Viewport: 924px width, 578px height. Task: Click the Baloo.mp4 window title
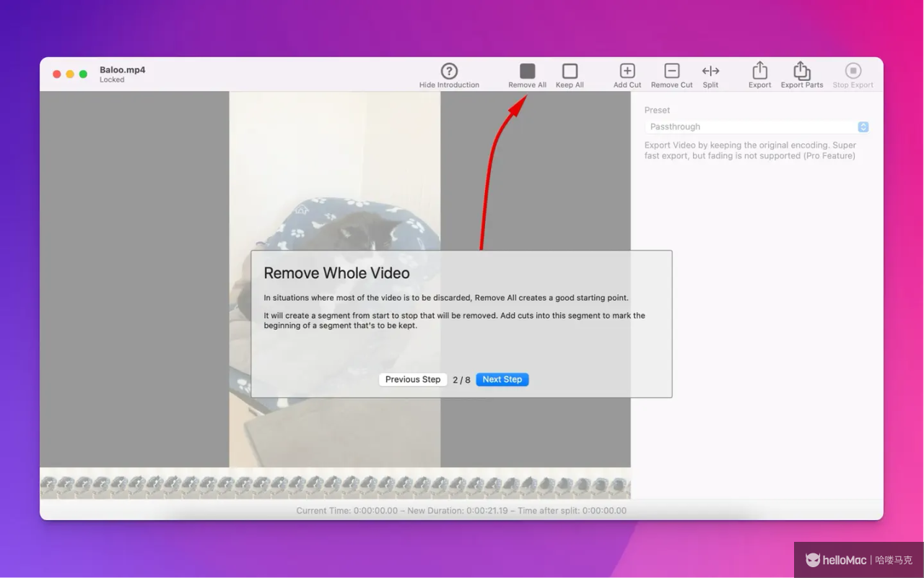(x=123, y=70)
